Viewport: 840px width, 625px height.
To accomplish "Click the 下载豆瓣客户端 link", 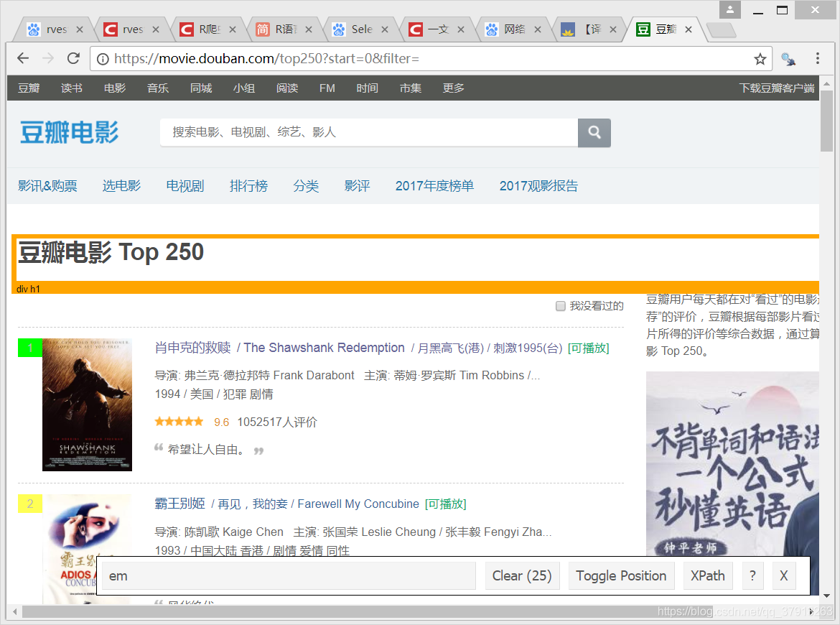I will (x=777, y=88).
